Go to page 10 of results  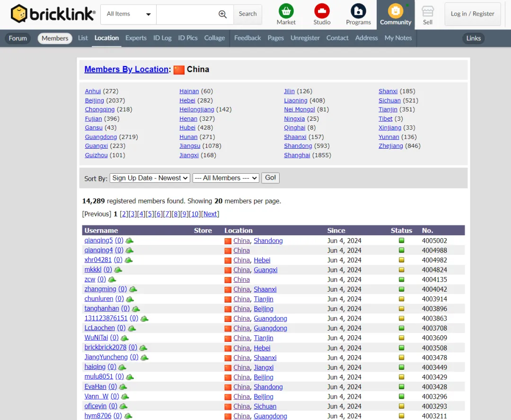click(x=195, y=214)
